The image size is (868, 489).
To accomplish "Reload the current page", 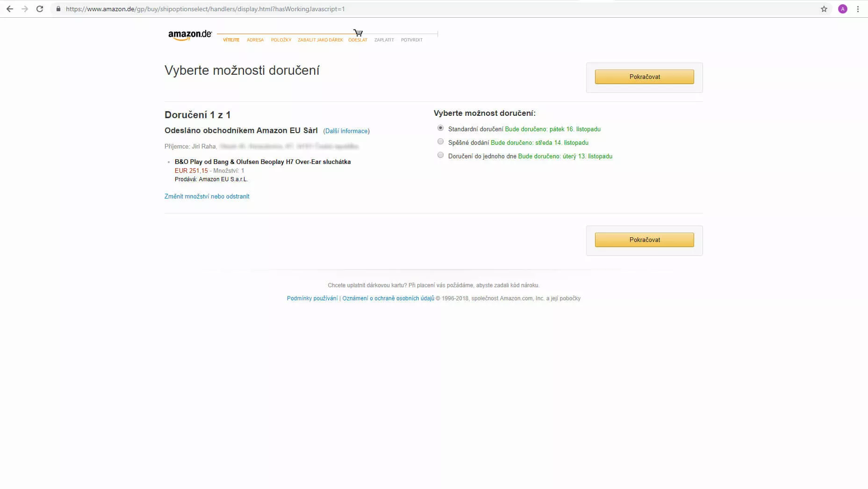I will pyautogui.click(x=40, y=9).
